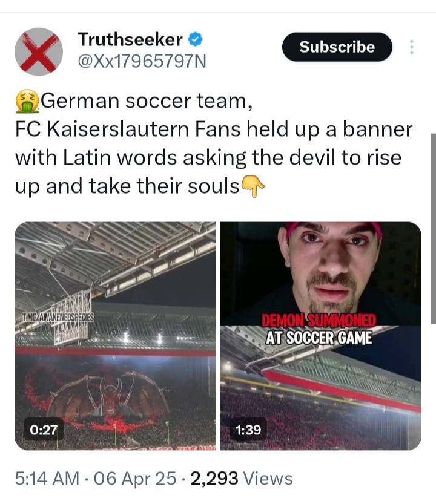Viewport: 436px width, 504px height.
Task: Open the @Xx17965797N handle link
Action: 142,61
